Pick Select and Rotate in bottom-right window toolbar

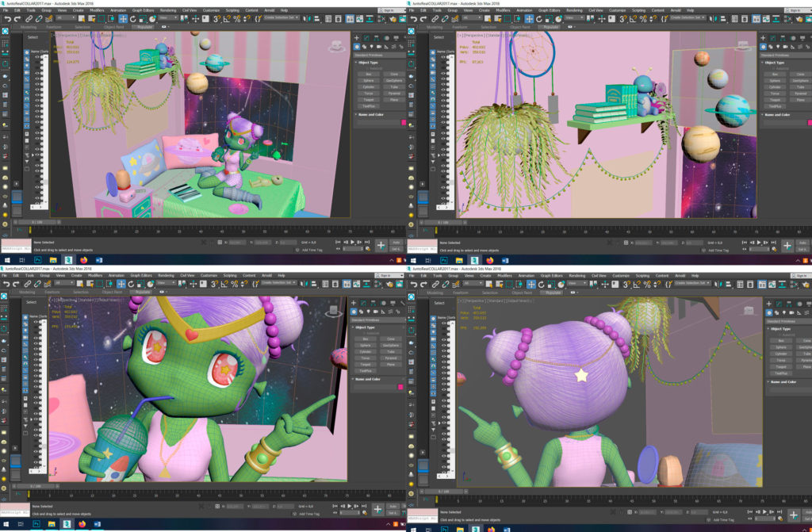tap(539, 282)
